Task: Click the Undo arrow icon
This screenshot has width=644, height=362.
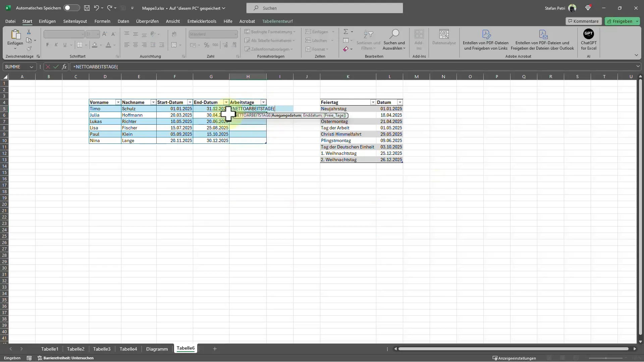Action: 97,8
